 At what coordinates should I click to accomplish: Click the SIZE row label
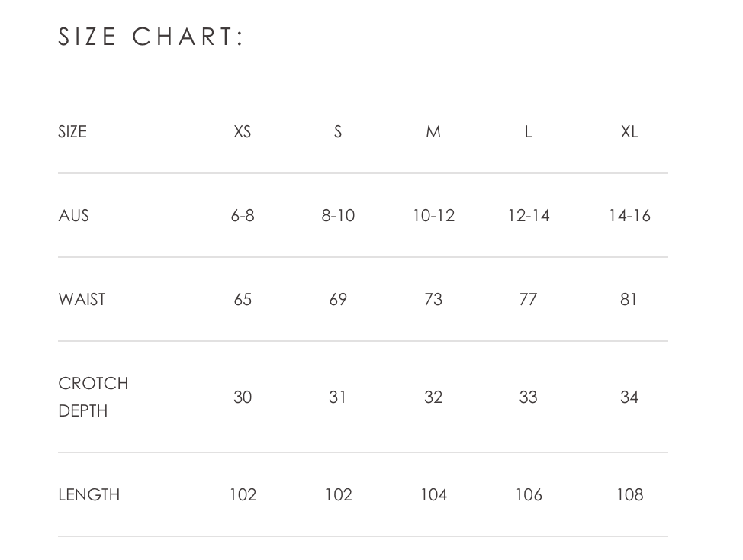tap(72, 132)
